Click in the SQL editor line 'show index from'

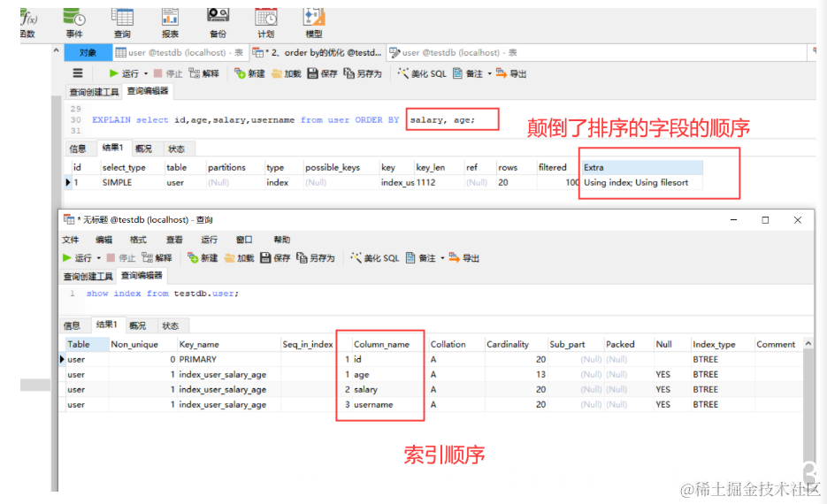pos(163,294)
